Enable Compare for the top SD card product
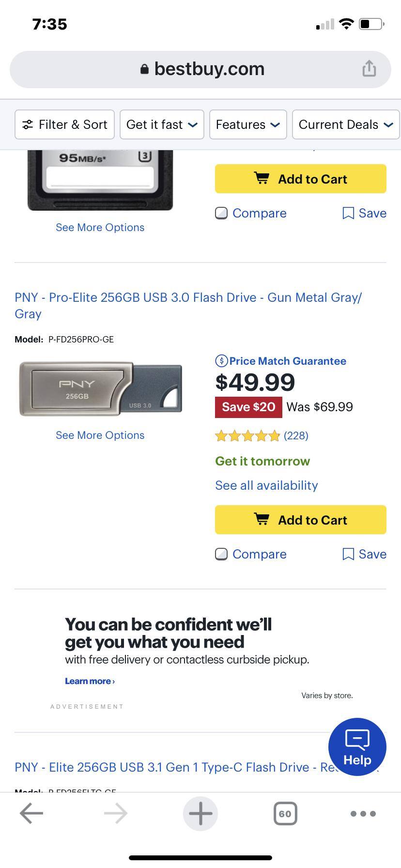 coord(221,213)
